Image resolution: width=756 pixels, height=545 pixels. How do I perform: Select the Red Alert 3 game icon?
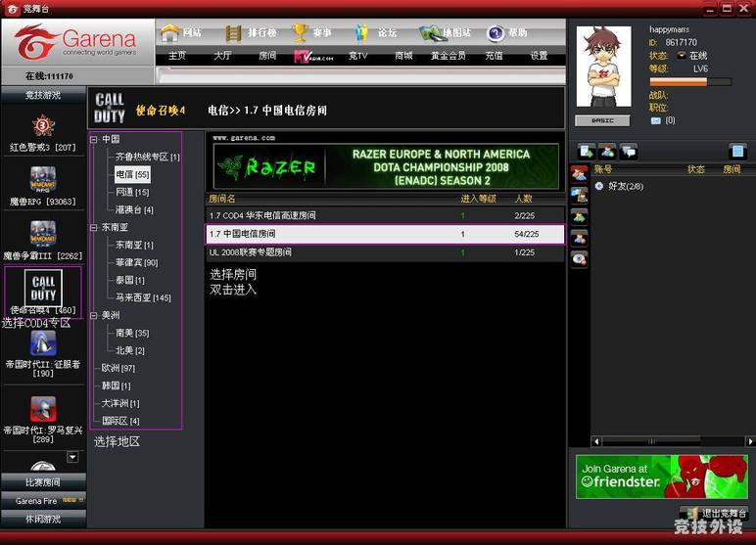tap(42, 125)
